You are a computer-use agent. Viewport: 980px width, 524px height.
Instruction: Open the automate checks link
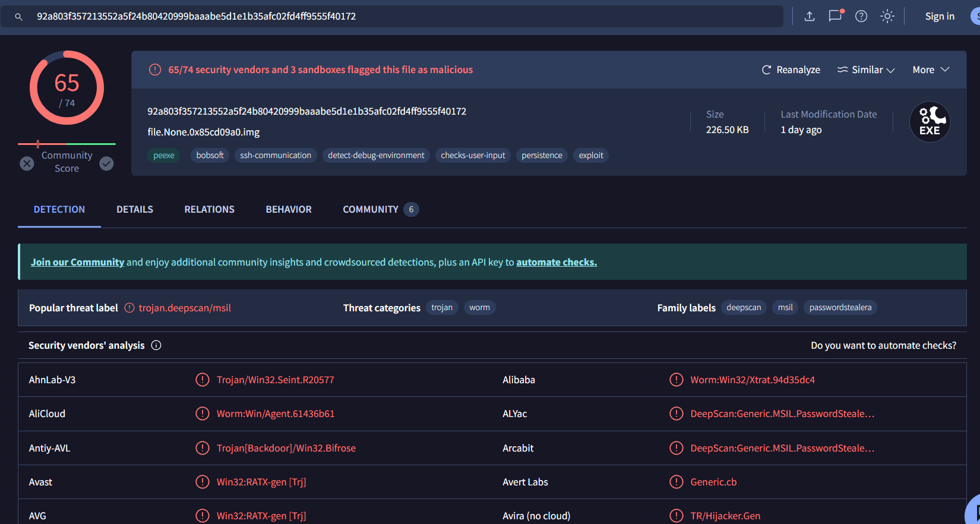[x=557, y=262]
